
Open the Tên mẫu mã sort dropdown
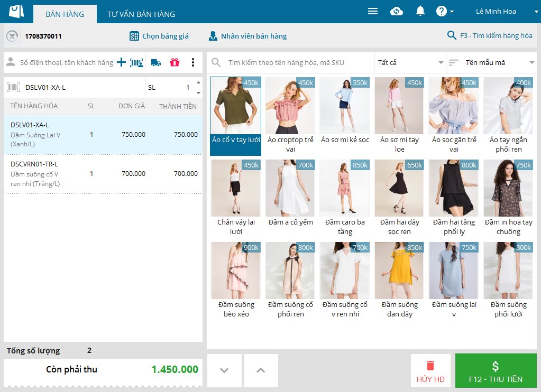point(491,62)
